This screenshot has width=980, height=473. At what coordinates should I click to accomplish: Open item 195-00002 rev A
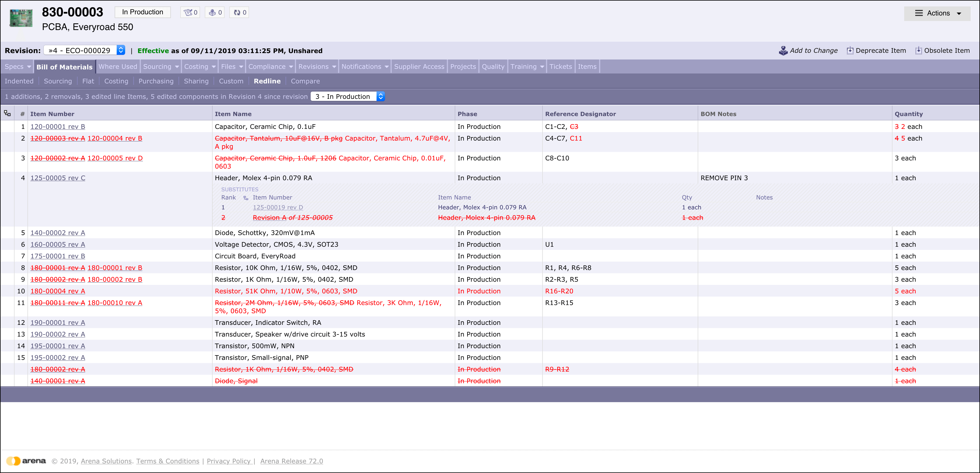click(58, 358)
